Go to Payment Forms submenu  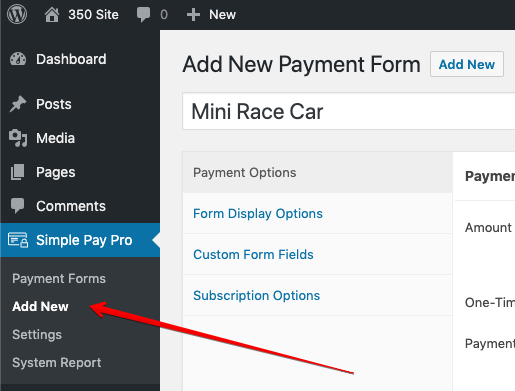tap(59, 278)
